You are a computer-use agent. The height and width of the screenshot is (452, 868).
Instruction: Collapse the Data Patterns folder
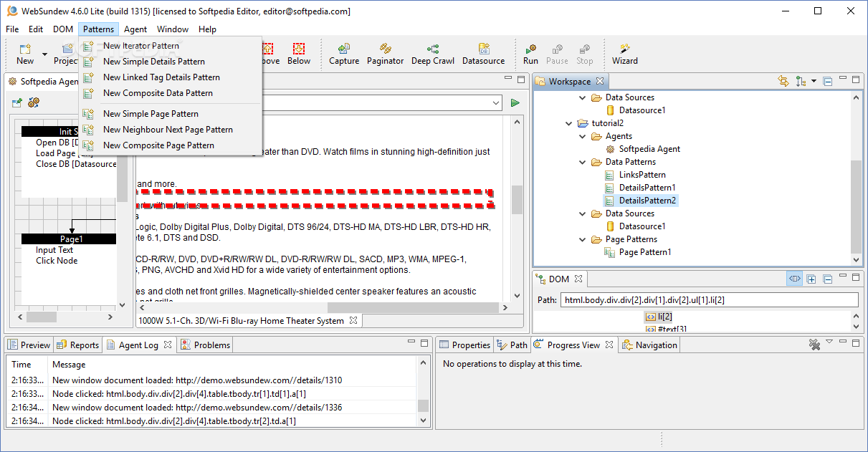tap(583, 162)
